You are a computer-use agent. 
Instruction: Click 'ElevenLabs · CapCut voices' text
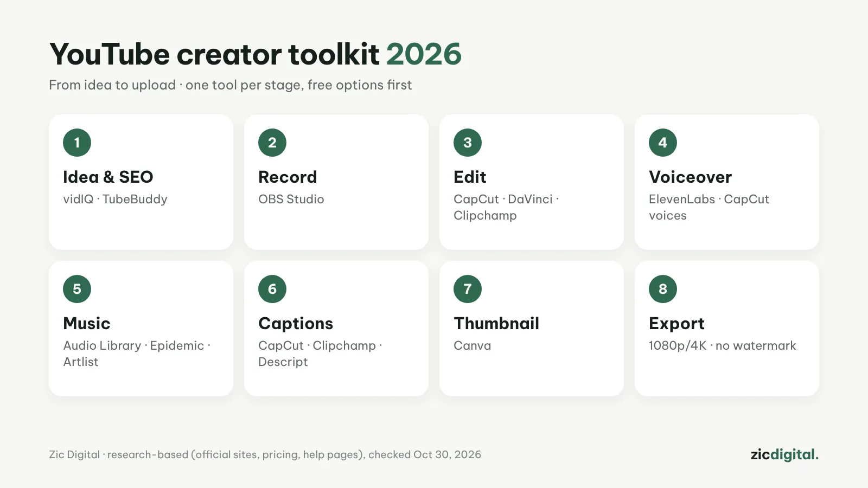click(709, 207)
